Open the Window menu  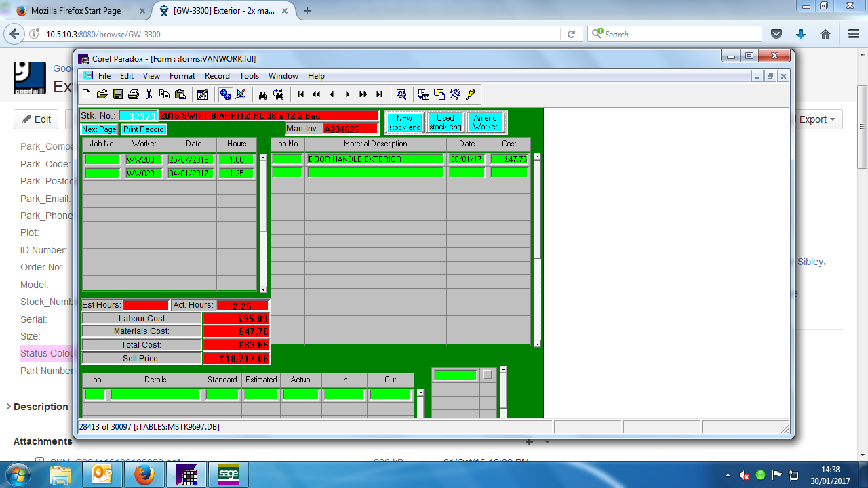point(283,76)
